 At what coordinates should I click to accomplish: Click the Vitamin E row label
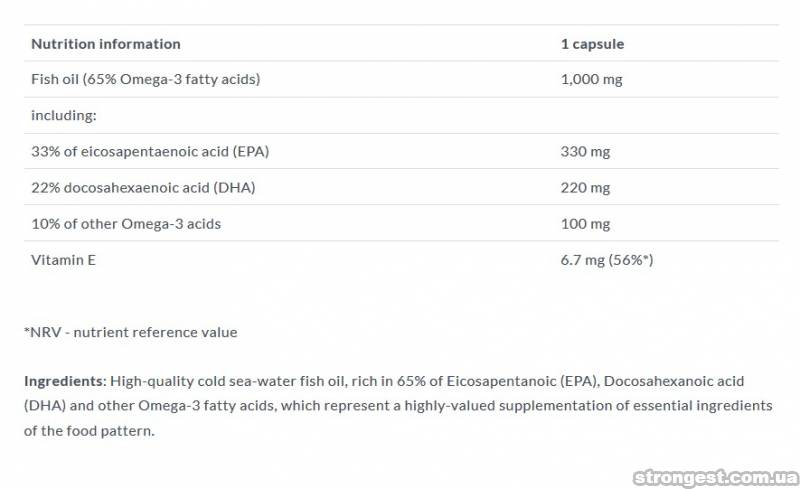[63, 260]
